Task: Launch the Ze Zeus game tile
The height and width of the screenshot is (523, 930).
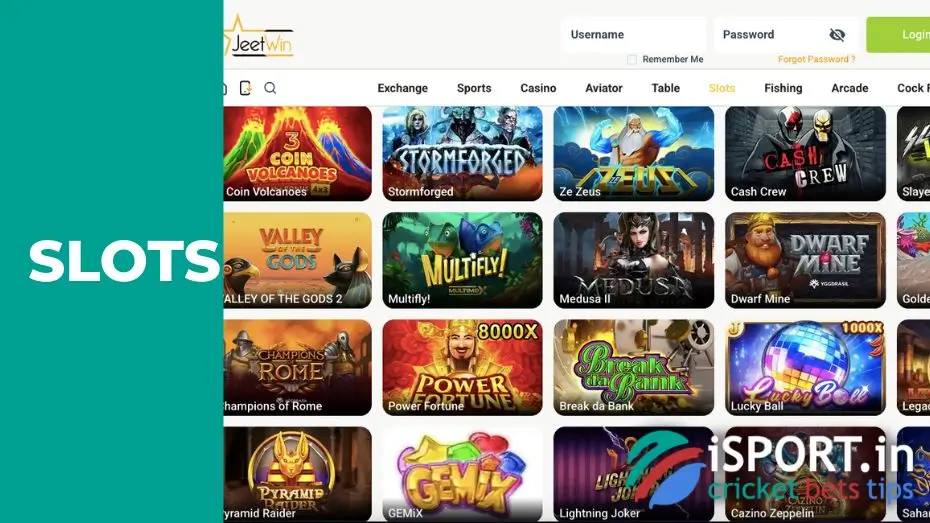Action: [633, 154]
